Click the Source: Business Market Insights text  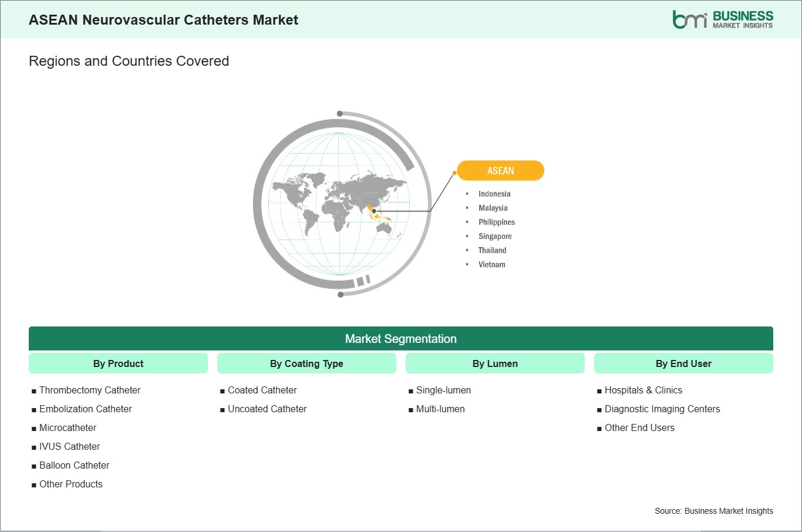tap(713, 511)
